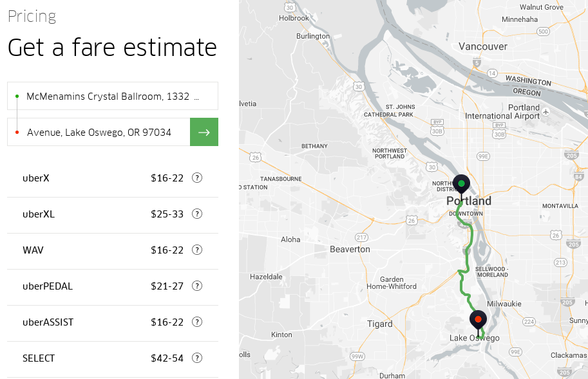Edit the Lake Oswego destination field
The height and width of the screenshot is (379, 588).
coord(99,132)
